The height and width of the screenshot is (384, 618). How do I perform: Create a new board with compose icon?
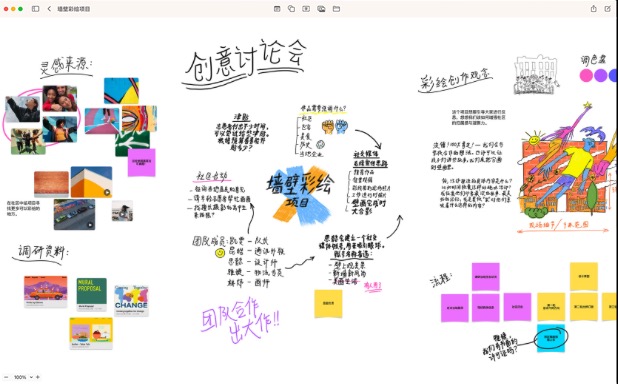608,8
